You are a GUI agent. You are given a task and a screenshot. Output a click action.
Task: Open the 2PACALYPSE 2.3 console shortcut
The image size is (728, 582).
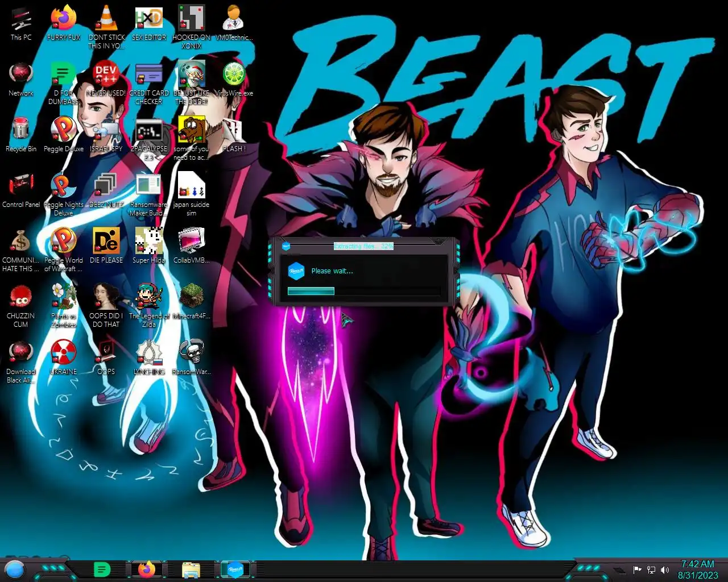[x=149, y=138]
